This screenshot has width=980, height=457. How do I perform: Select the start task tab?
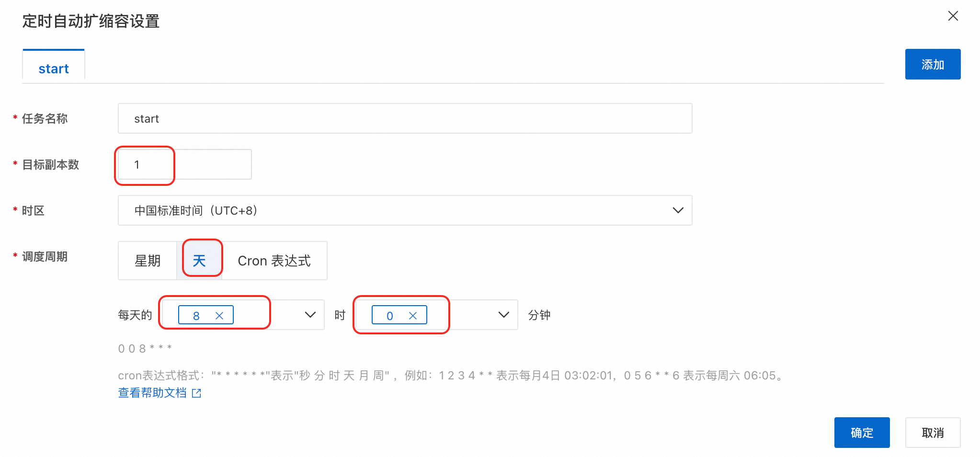click(54, 68)
